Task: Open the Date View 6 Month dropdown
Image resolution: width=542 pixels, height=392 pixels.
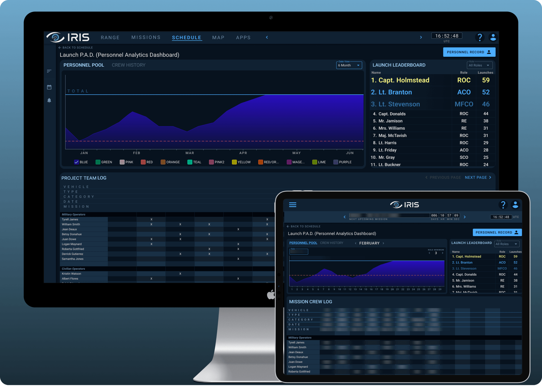Action: (x=349, y=65)
